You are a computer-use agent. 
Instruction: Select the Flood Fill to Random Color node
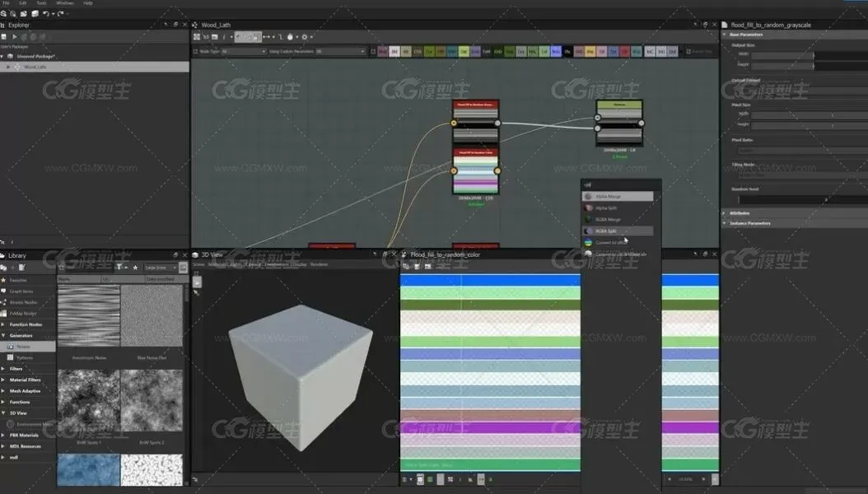pos(475,171)
